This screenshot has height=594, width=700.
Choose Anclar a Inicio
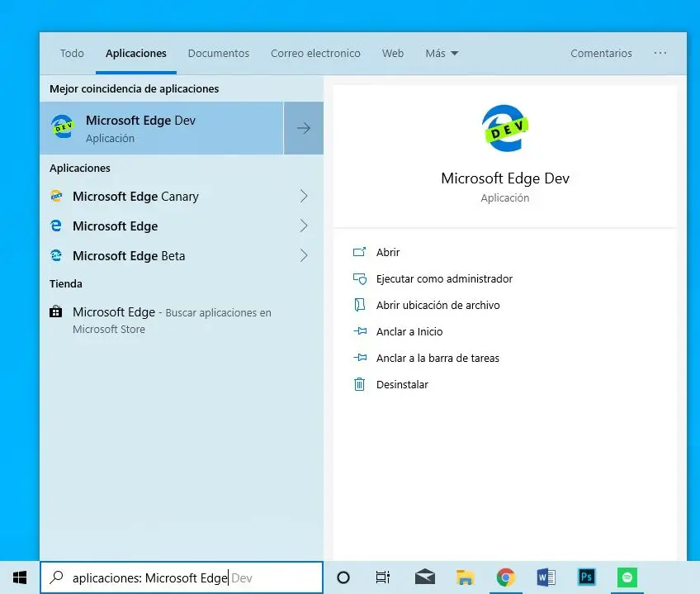[x=409, y=331]
